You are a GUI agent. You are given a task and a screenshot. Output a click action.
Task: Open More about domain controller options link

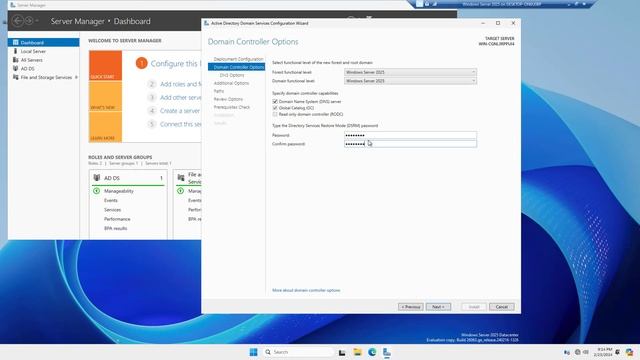[x=306, y=290]
